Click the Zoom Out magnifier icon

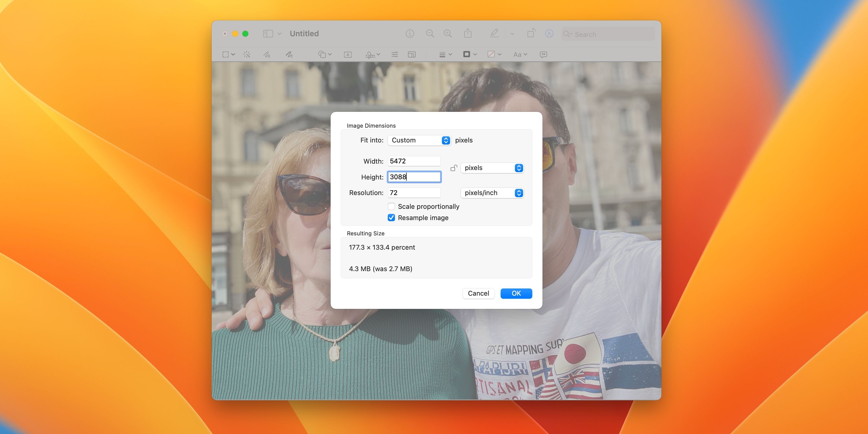(x=430, y=33)
